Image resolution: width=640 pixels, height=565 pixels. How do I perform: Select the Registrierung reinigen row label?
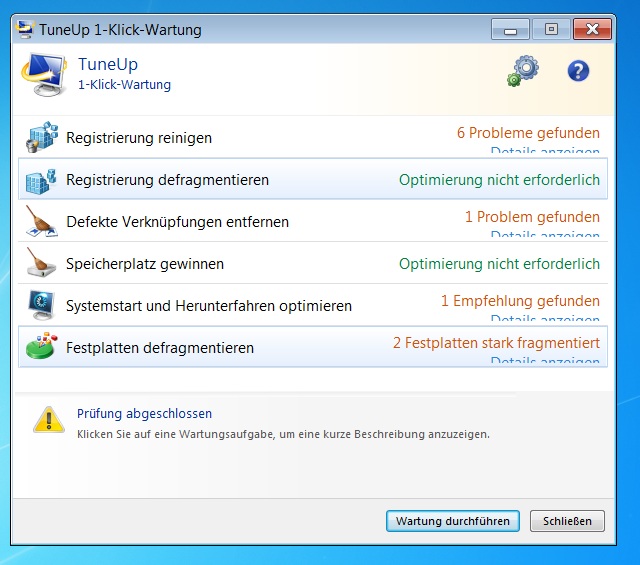coord(139,138)
